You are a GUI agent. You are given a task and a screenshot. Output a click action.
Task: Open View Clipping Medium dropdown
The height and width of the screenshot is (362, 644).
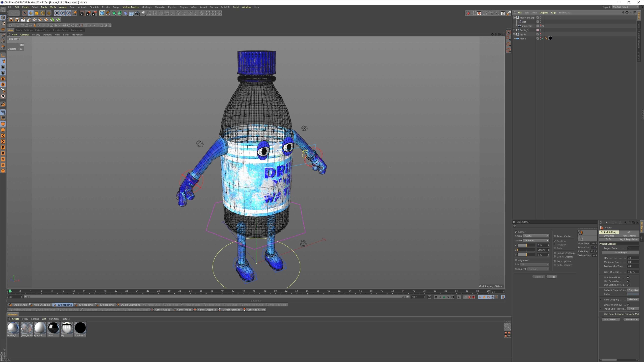coord(633,299)
